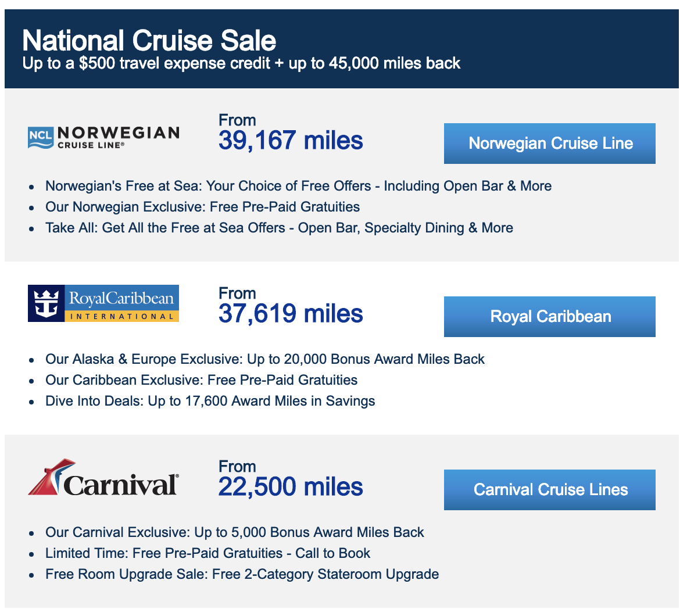Click the Carnival logo
This screenshot has width=687, height=616.
[103, 478]
